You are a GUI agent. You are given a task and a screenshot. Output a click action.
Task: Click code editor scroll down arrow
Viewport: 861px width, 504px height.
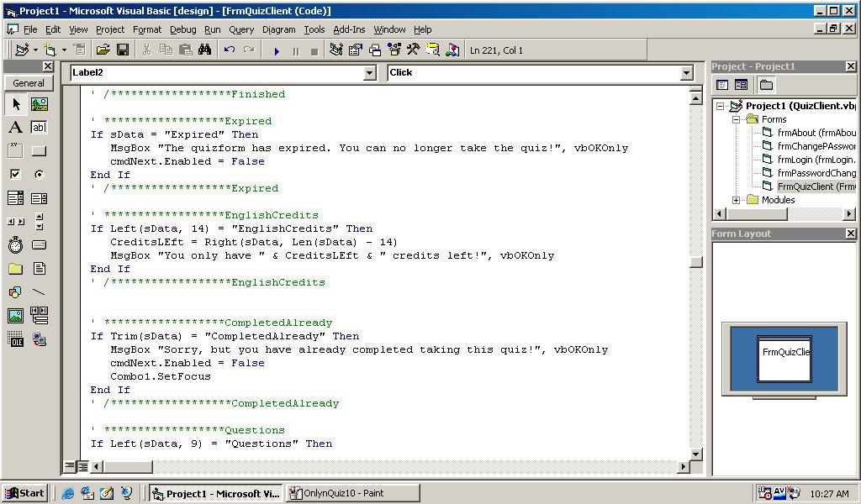[x=695, y=454]
